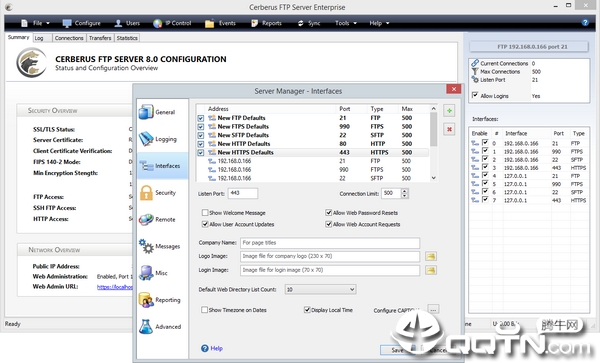Screen dimensions: 600x363
Task: Open the File menu dropdown
Action: [x=36, y=23]
